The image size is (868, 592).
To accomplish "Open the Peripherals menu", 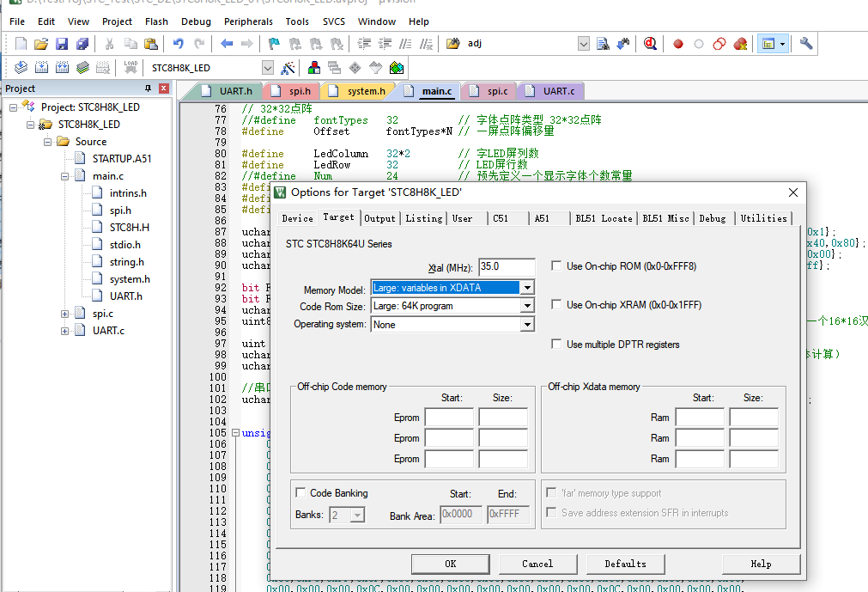I will point(248,21).
